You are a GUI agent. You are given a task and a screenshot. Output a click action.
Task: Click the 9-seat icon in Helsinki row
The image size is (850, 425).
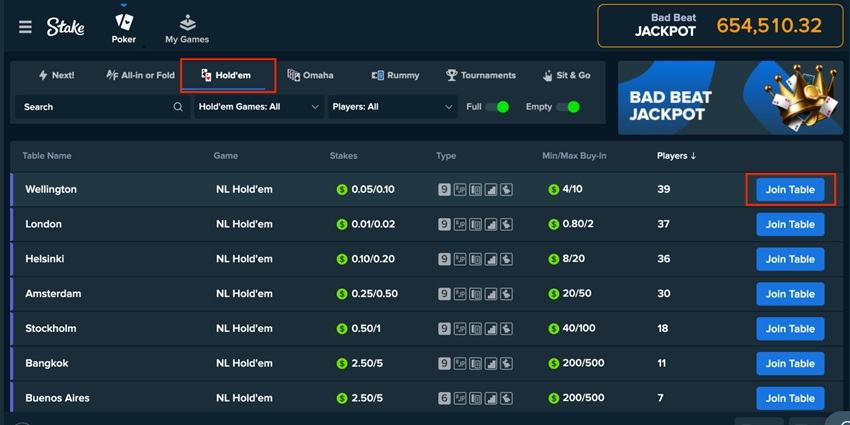(x=445, y=259)
